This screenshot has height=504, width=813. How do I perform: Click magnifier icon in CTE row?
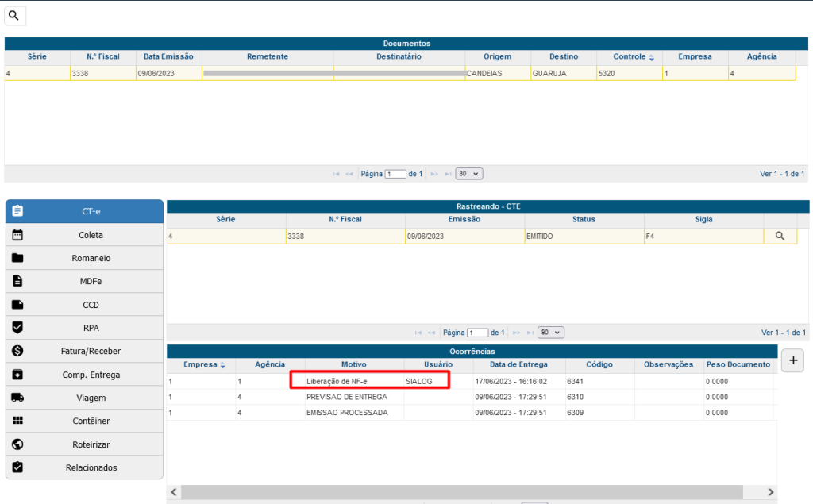(x=780, y=236)
